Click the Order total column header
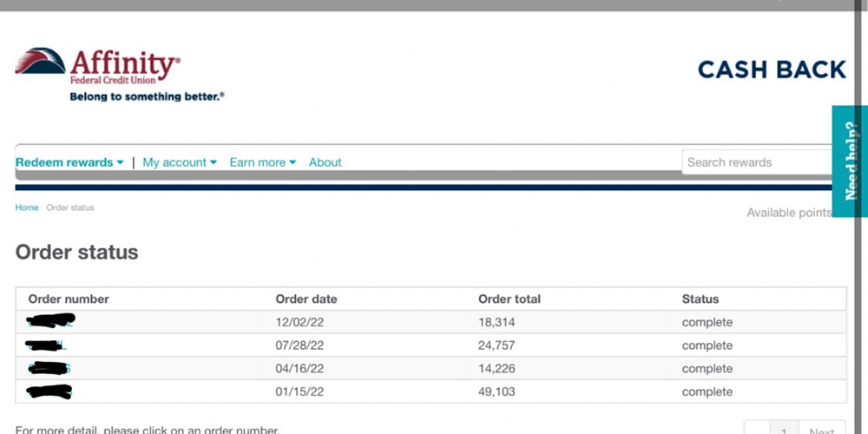This screenshot has height=434, width=868. point(510,299)
